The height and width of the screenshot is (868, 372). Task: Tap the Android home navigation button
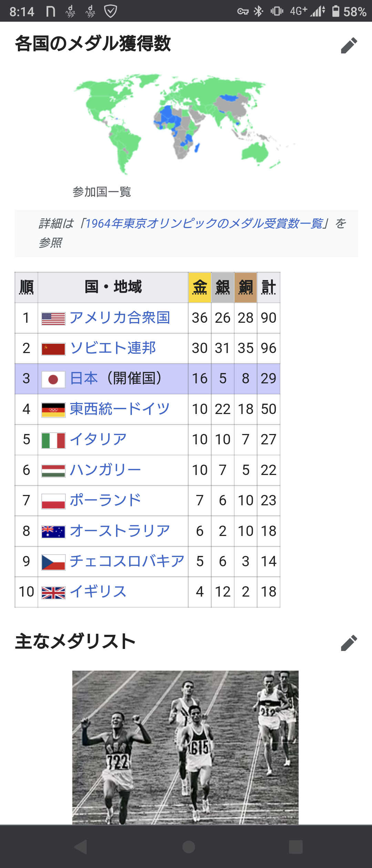[188, 847]
